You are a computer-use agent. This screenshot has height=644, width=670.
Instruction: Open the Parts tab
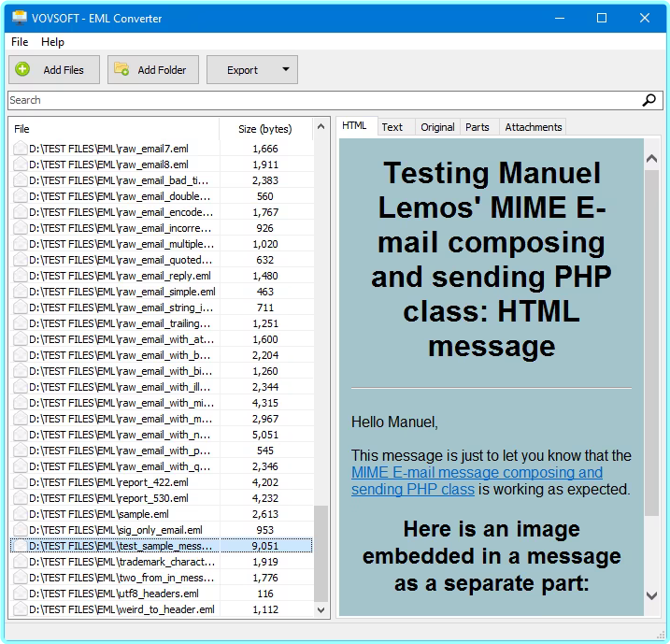point(477,127)
